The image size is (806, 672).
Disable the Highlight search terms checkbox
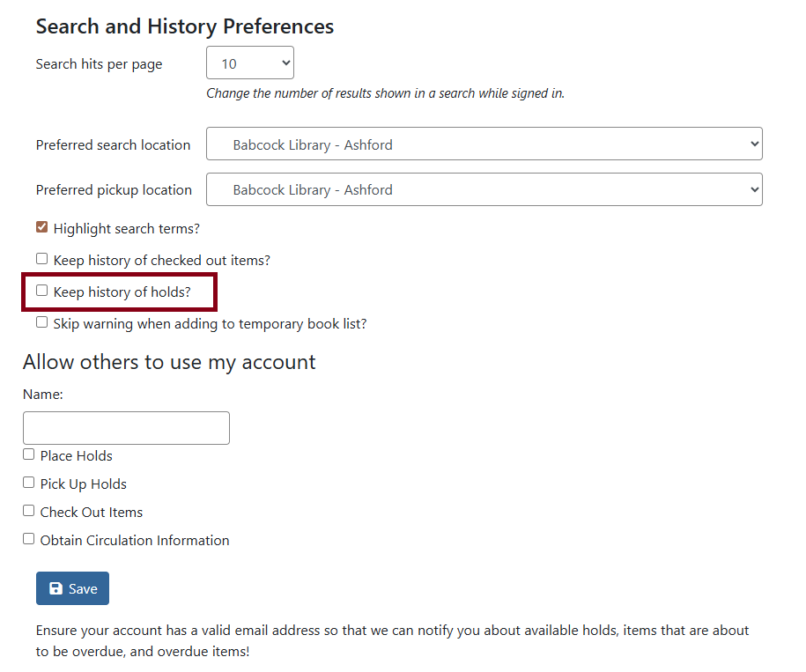tap(41, 226)
